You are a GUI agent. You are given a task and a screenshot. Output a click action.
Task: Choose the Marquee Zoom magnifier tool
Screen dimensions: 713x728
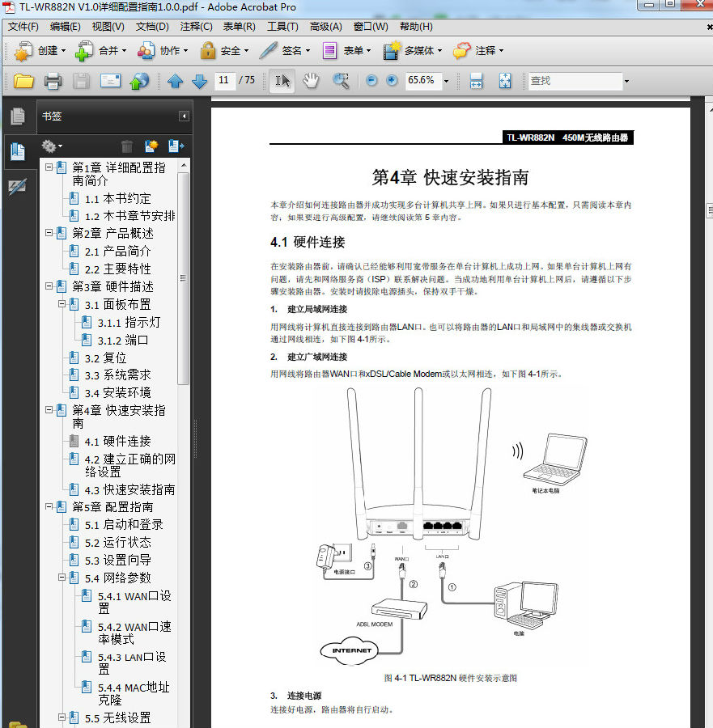click(x=341, y=81)
